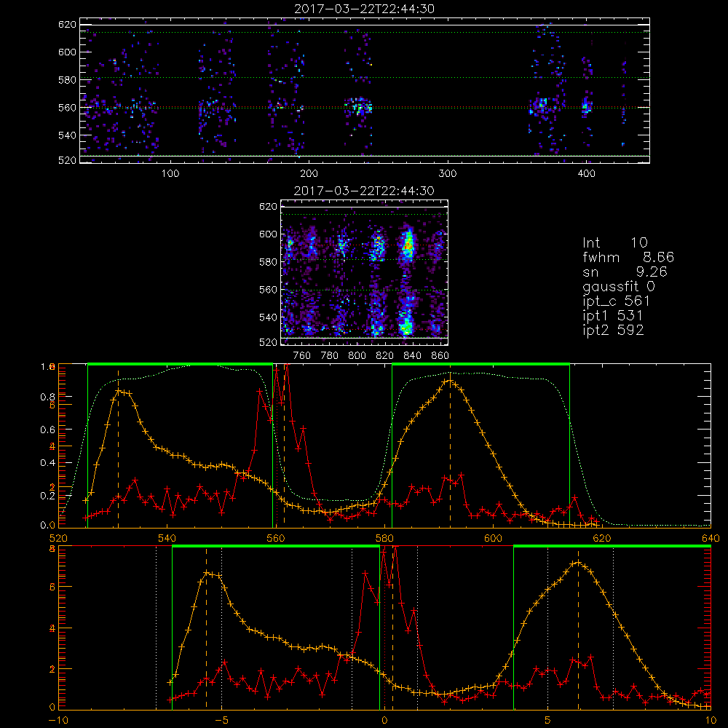Click x-axis label 760 of middle image
Viewport: 728px width, 728px height.
pos(302,356)
